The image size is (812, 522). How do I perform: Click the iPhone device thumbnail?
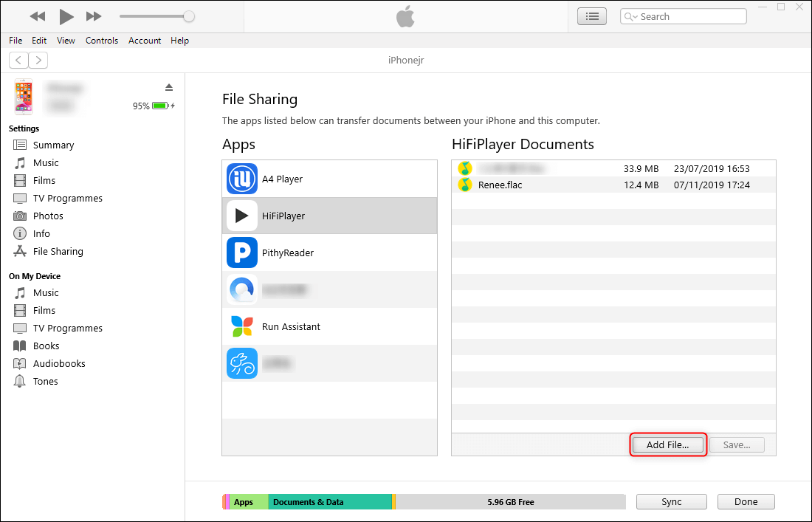[24, 97]
